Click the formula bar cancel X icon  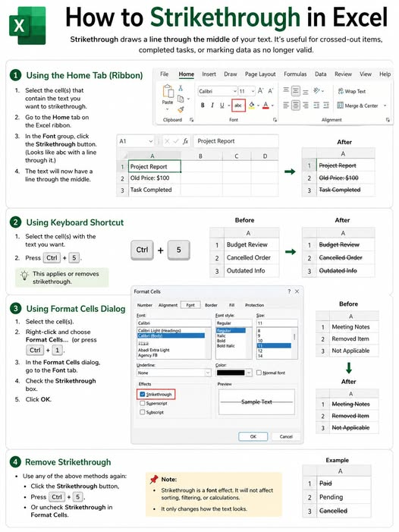(167, 141)
